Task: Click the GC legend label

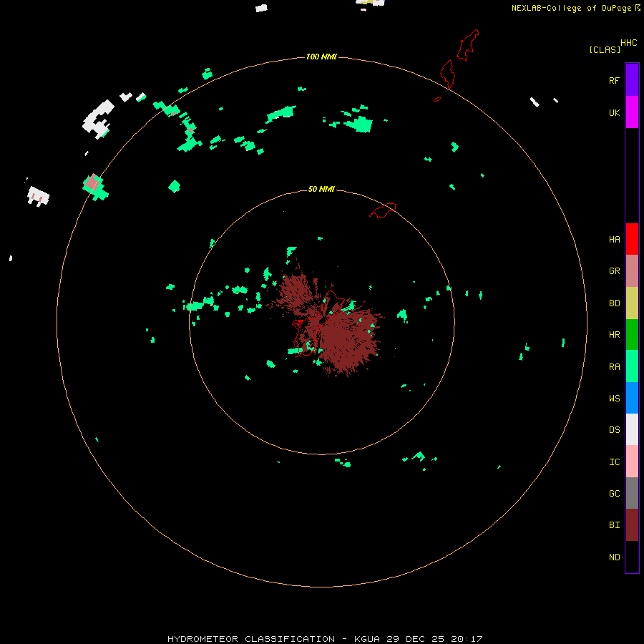Action: 614,493
